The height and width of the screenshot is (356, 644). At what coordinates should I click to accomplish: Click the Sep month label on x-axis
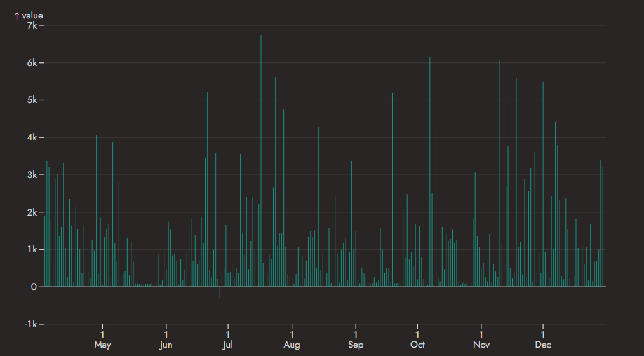point(356,345)
